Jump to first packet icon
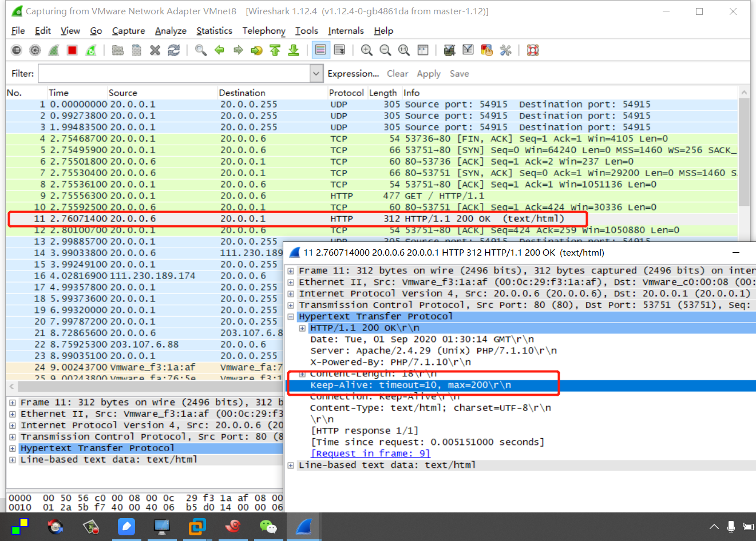Screen dimensions: 756x541 pyautogui.click(x=275, y=50)
